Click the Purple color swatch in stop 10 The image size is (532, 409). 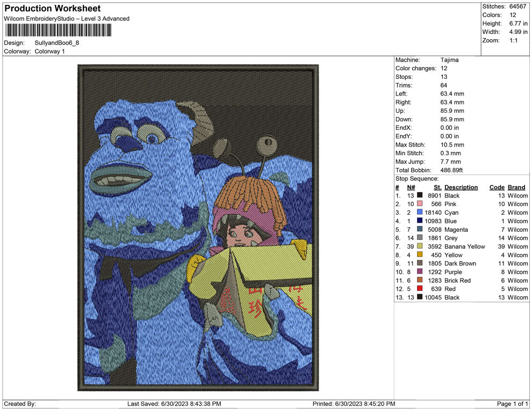[420, 272]
